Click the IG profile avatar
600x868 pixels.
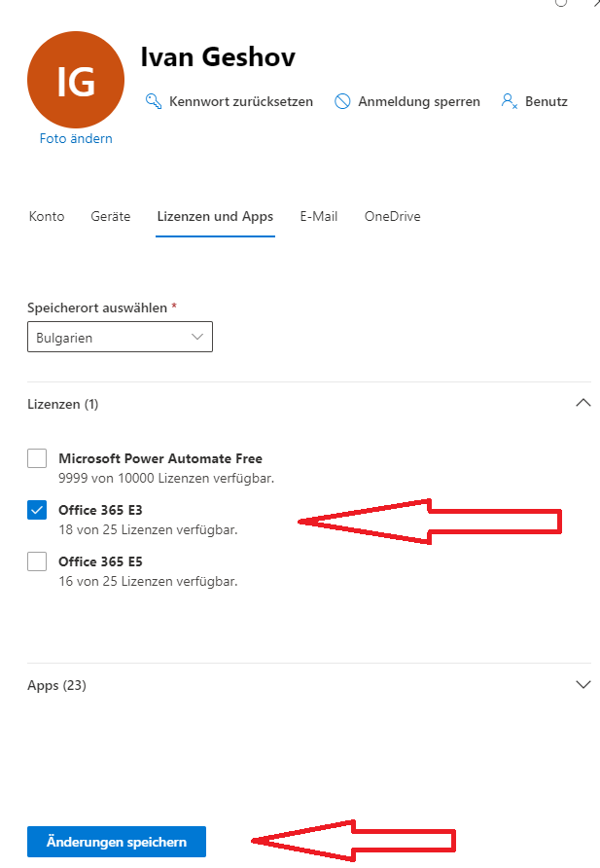(76, 80)
